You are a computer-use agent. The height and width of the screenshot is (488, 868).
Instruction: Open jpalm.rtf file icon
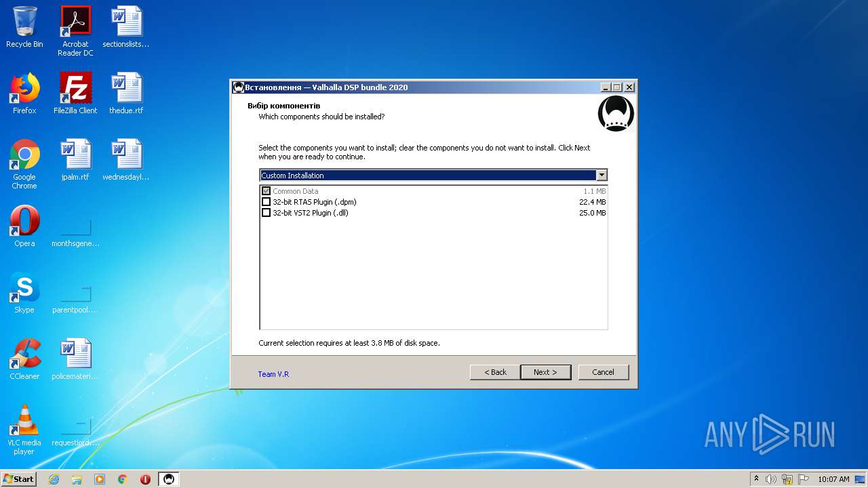(75, 160)
